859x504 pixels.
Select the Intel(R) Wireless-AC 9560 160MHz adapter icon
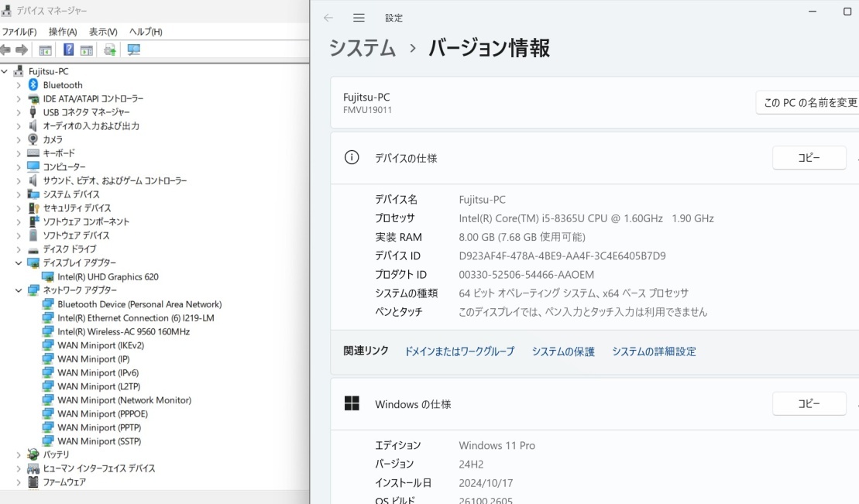[48, 331]
